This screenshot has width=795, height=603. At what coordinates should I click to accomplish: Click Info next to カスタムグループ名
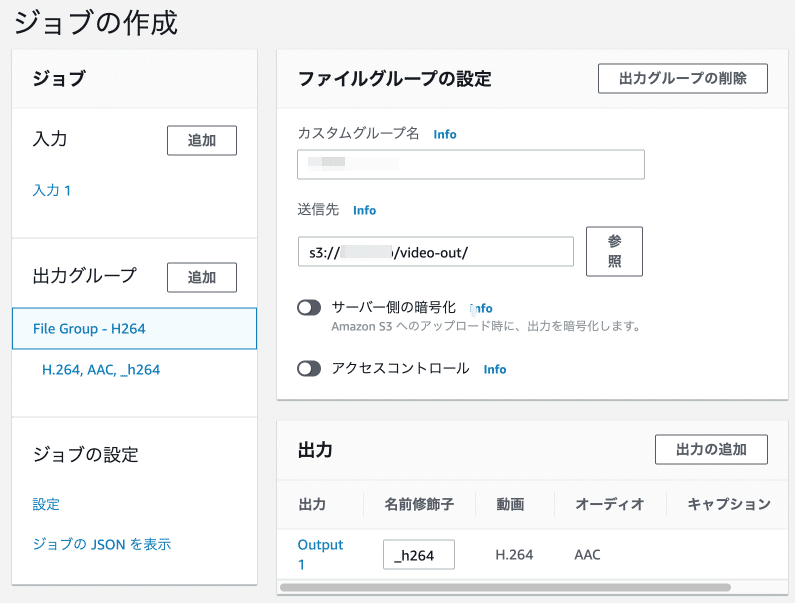[x=445, y=134]
